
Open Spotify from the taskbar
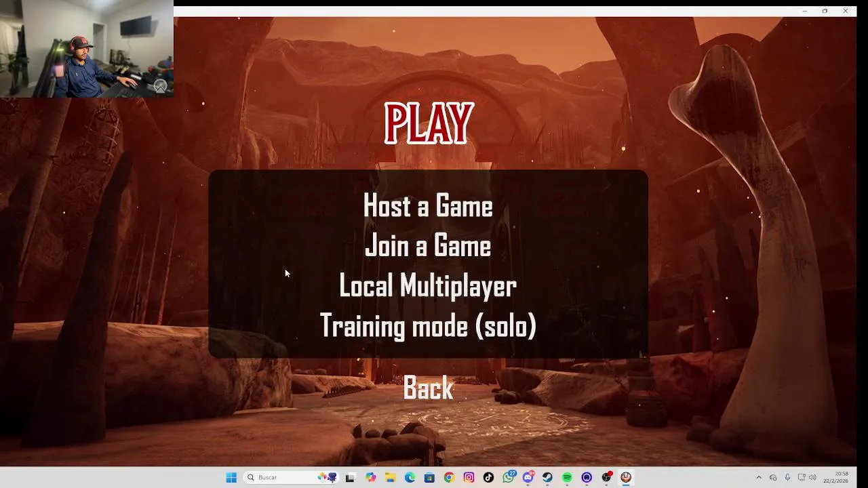(x=567, y=477)
